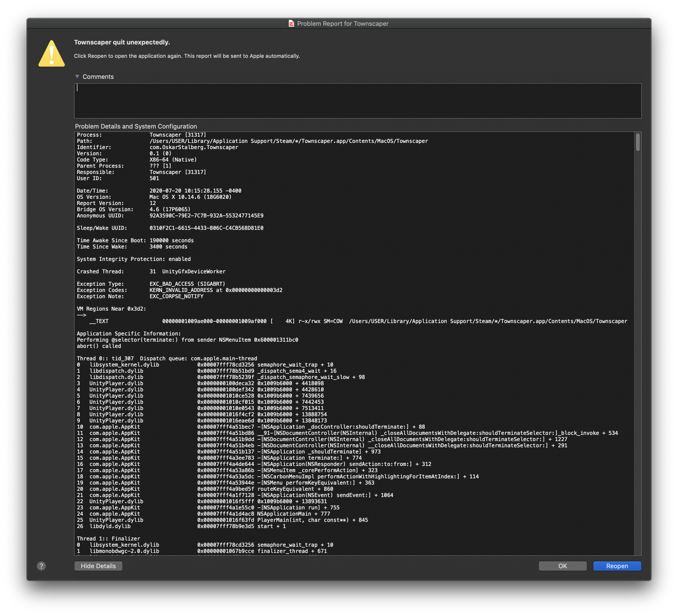Click the '_docController:shouldTerminate:] + 88' frame
This screenshot has height=616, width=678.
pos(251,427)
